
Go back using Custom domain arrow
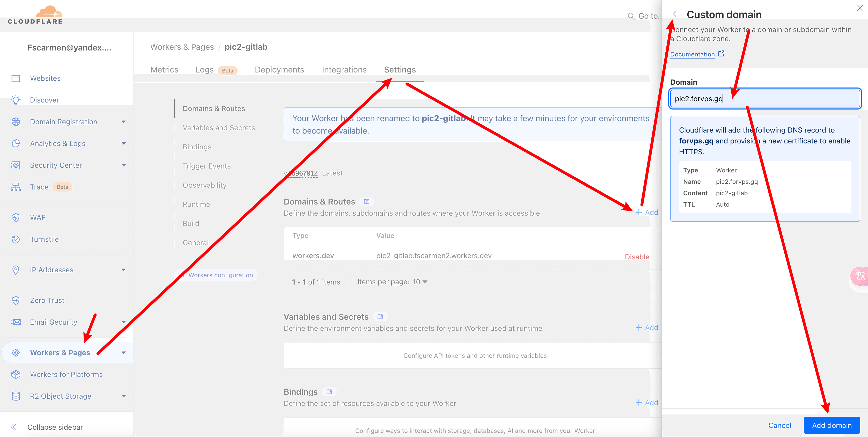(x=676, y=14)
